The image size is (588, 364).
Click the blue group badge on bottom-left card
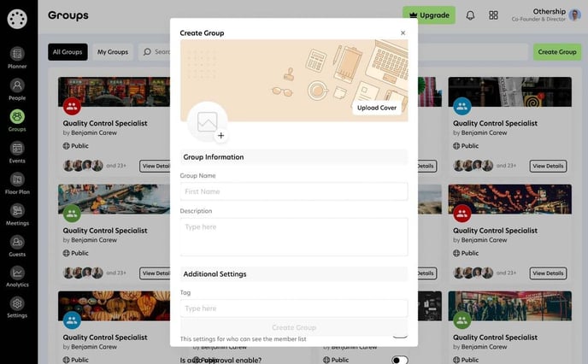point(72,320)
